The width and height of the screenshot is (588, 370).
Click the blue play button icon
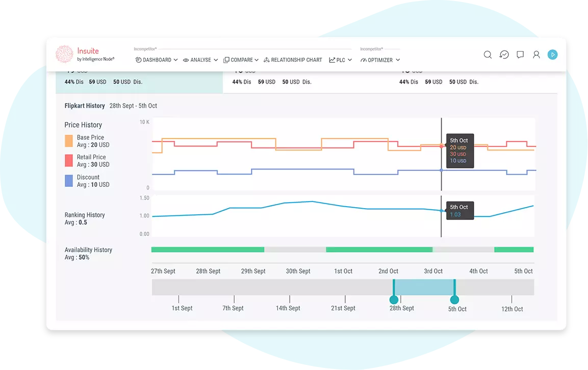click(552, 55)
